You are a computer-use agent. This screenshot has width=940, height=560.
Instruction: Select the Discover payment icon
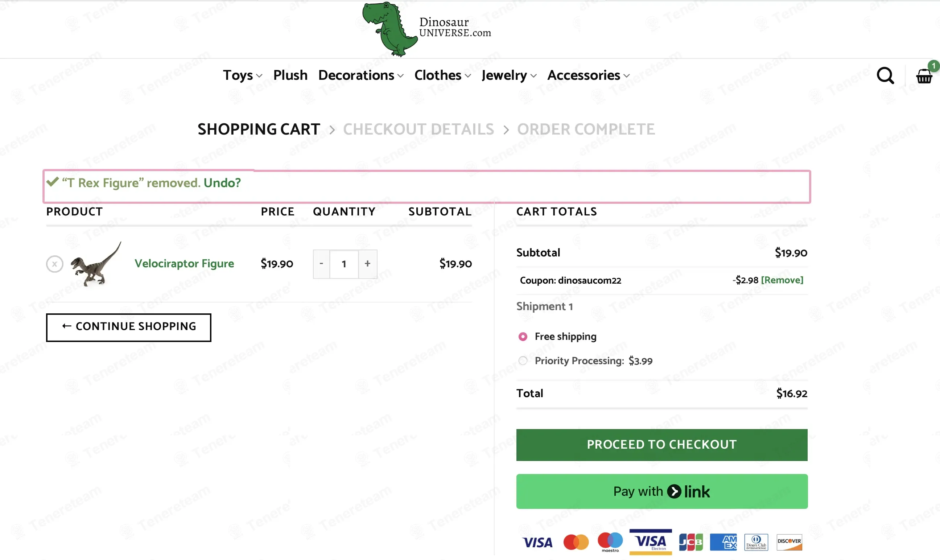click(x=789, y=542)
